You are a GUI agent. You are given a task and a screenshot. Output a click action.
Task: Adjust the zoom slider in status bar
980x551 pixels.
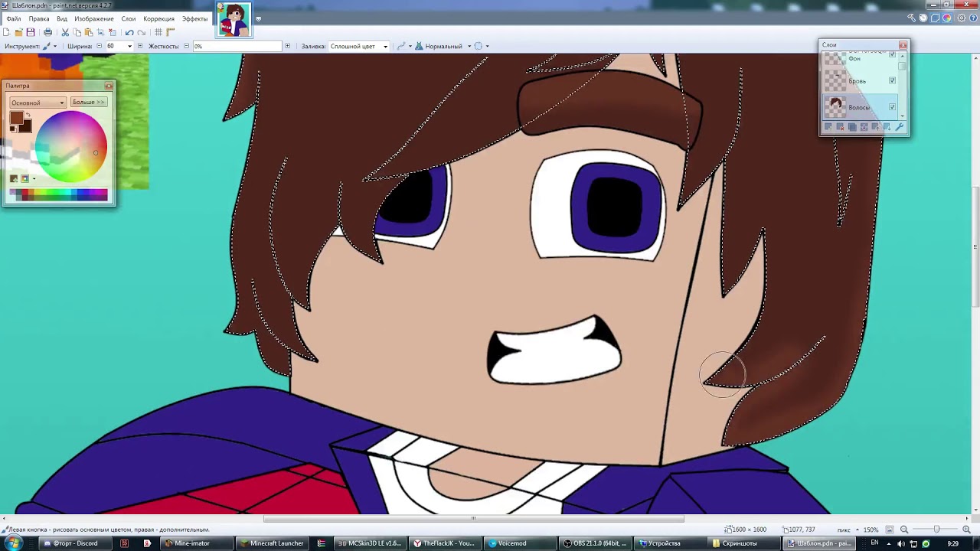point(936,530)
